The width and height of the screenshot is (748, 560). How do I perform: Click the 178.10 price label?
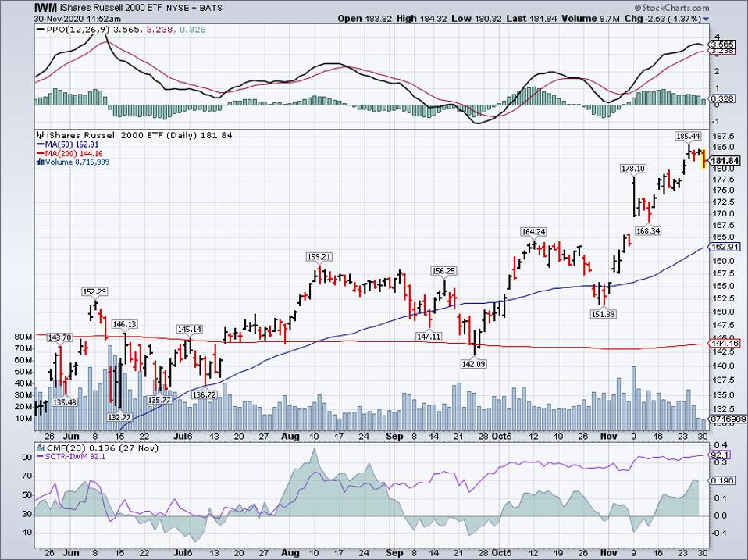click(633, 169)
